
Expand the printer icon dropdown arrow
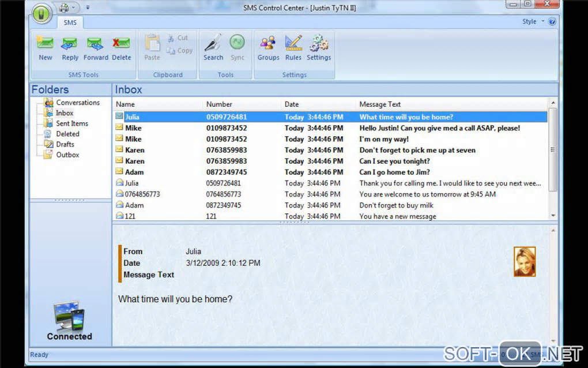tap(74, 7)
